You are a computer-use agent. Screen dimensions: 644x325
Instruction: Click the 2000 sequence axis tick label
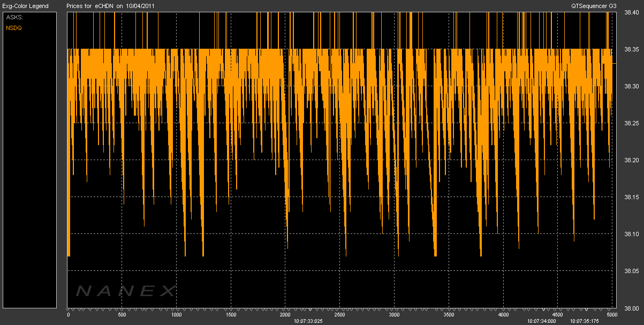tap(285, 315)
